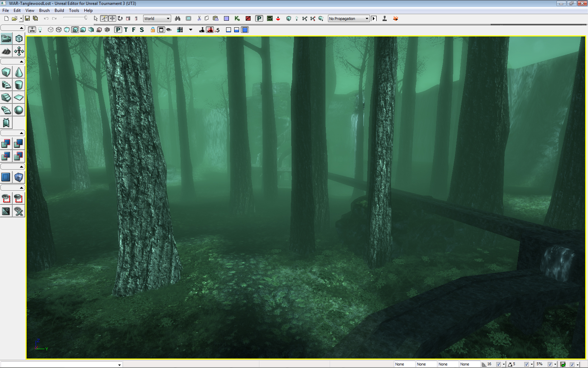Click the Build All flame icon
Screen dimensions: 588x368
pyautogui.click(x=395, y=19)
